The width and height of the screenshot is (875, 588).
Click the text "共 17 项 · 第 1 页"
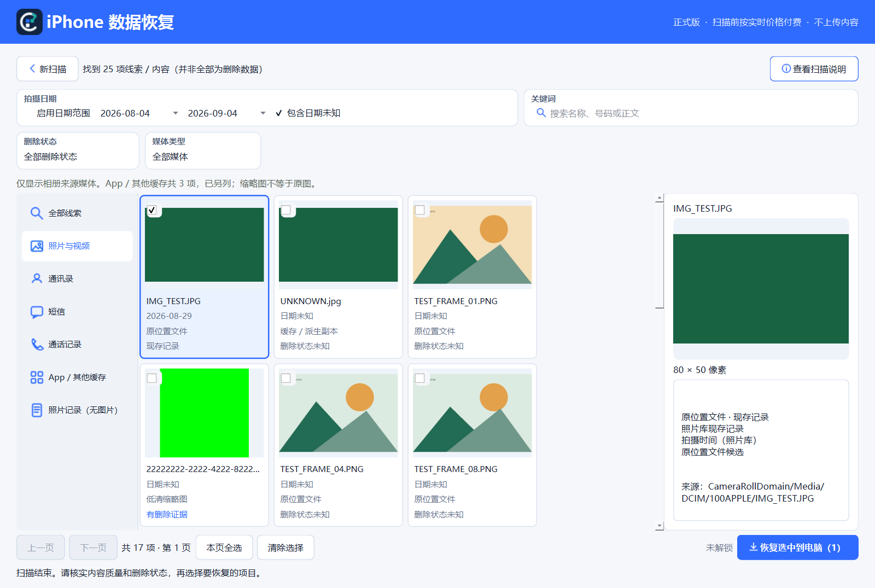(x=156, y=548)
